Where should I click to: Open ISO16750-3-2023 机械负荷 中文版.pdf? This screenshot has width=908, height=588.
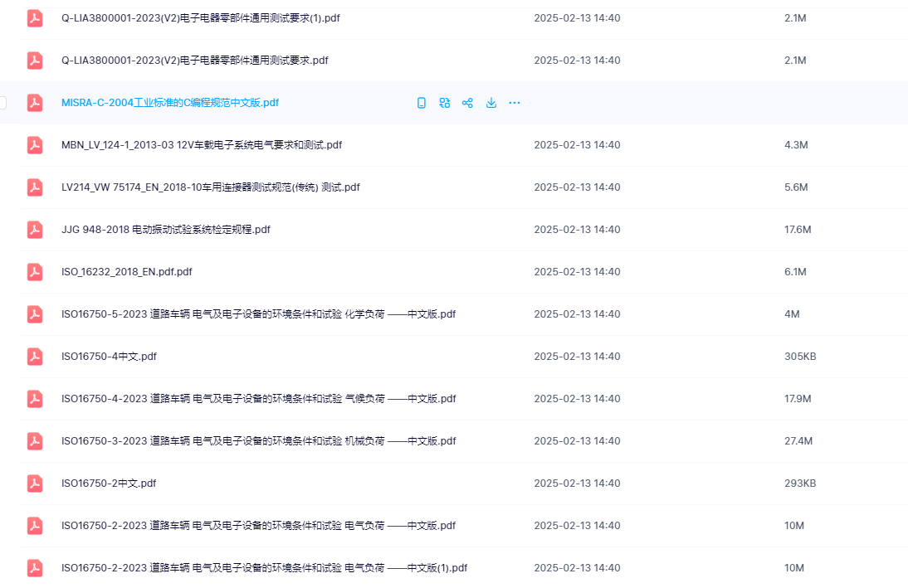(x=259, y=441)
